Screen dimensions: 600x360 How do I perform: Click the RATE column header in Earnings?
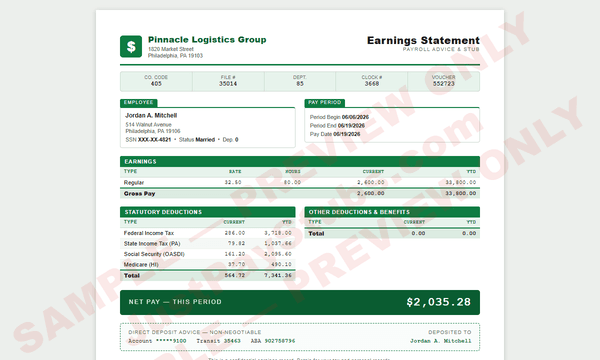point(235,171)
